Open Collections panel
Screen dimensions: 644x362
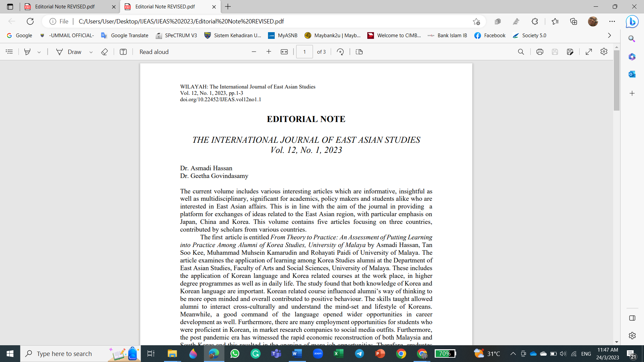click(x=574, y=21)
